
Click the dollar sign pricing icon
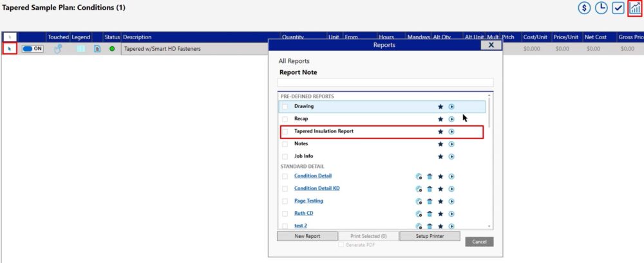(x=585, y=8)
